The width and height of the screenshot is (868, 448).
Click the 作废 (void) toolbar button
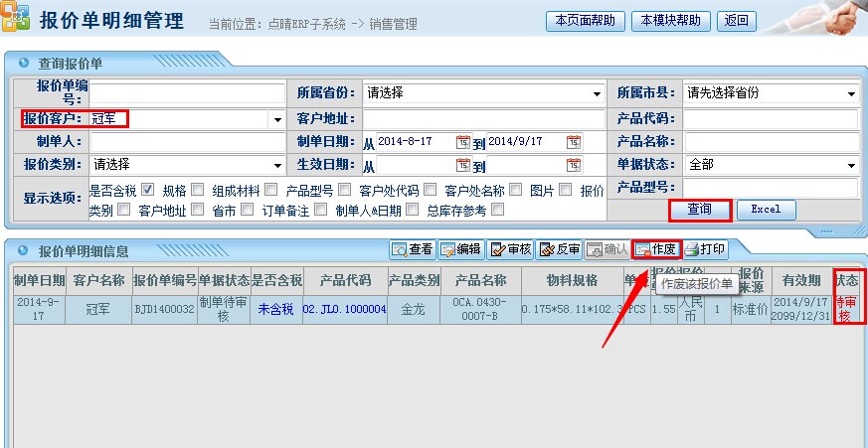pyautogui.click(x=656, y=249)
